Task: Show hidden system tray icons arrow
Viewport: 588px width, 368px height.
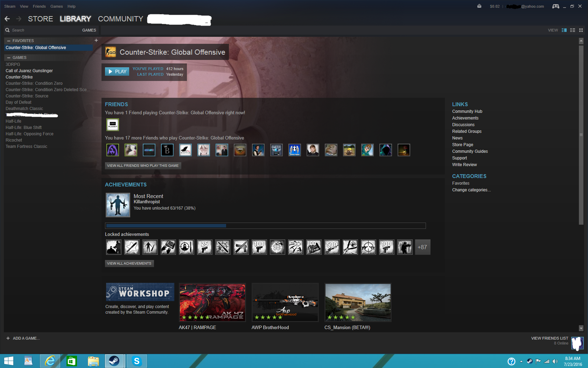Action: (x=521, y=361)
